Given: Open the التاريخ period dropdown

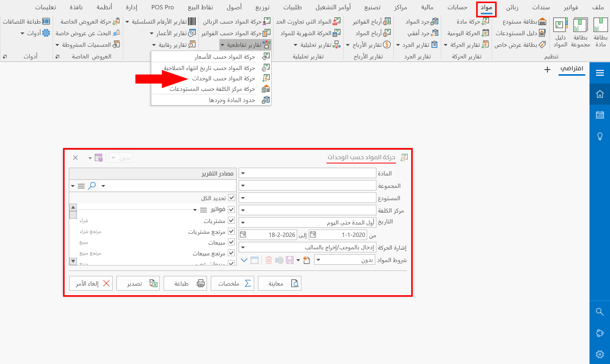Looking at the screenshot, I should click(x=243, y=223).
